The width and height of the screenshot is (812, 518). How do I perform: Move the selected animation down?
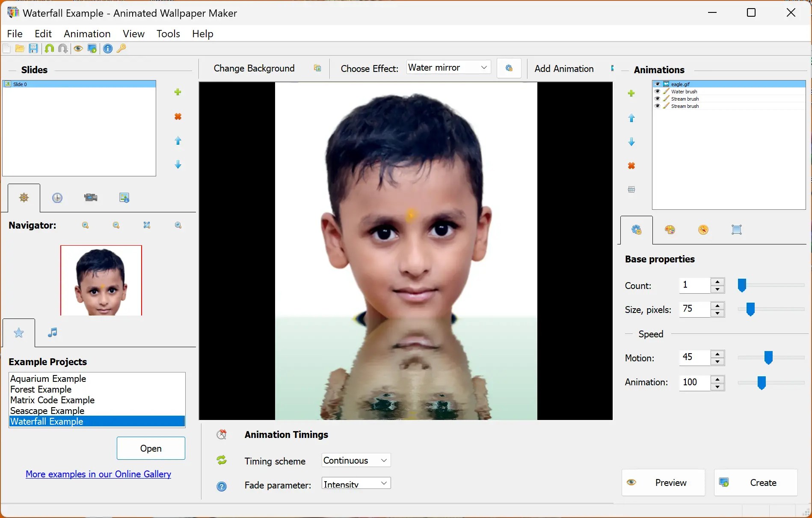[x=631, y=142]
